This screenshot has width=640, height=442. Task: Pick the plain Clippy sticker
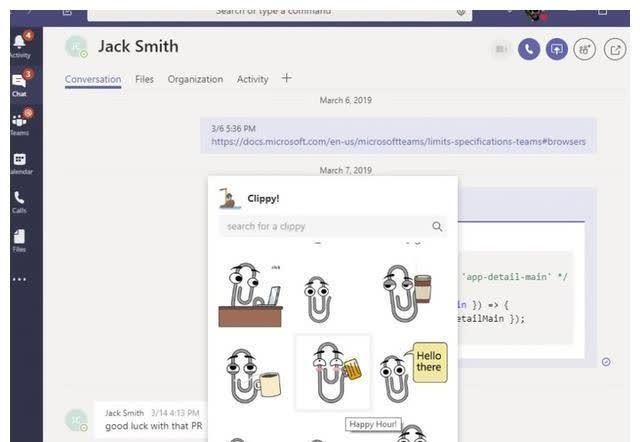click(318, 299)
